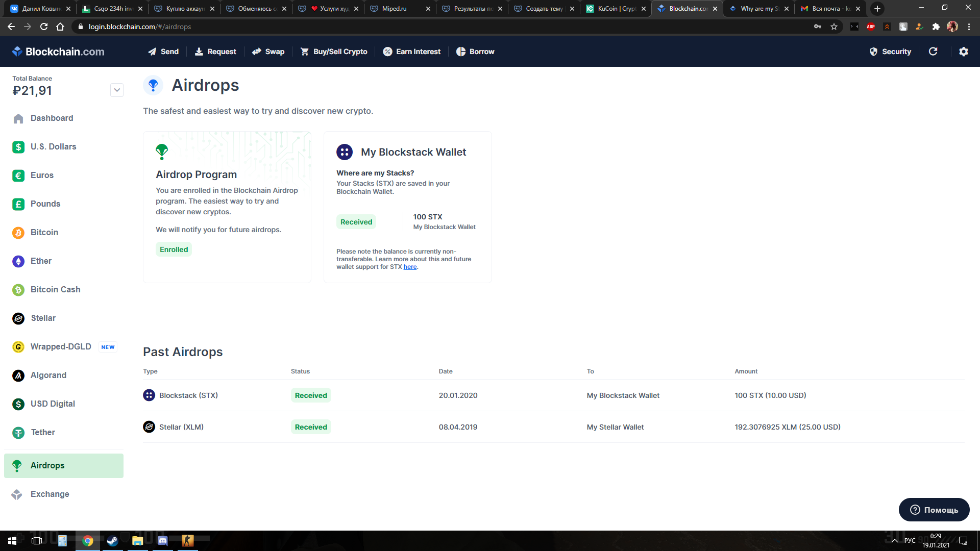Image resolution: width=980 pixels, height=551 pixels.
Task: Bookmark this page with star icon
Action: point(834,27)
